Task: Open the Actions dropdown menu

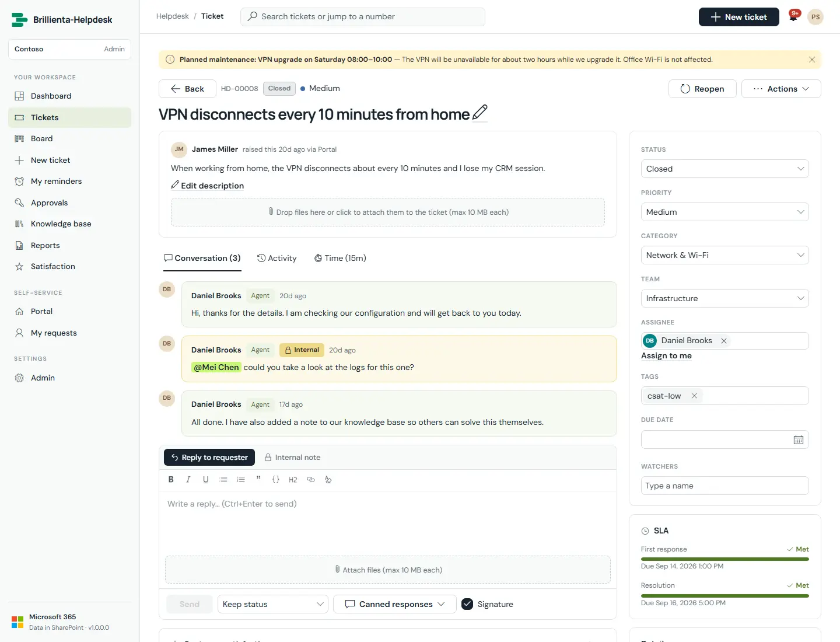Action: tap(781, 89)
